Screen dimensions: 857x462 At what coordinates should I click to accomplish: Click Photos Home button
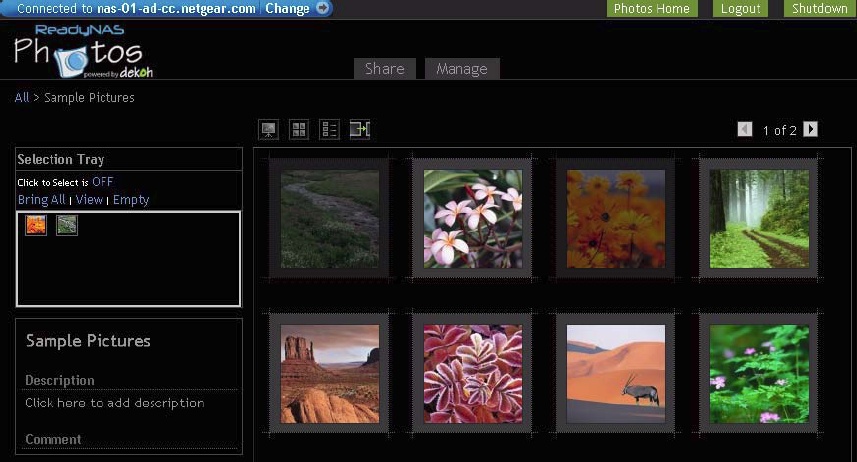(652, 8)
